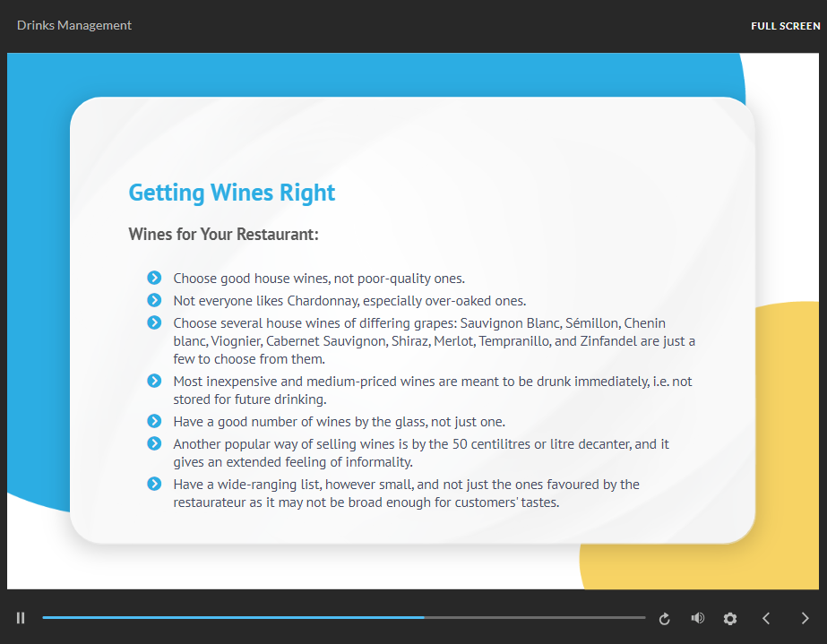Click the 'Getting Wines Right' heading
Image resolution: width=827 pixels, height=644 pixels.
232,193
